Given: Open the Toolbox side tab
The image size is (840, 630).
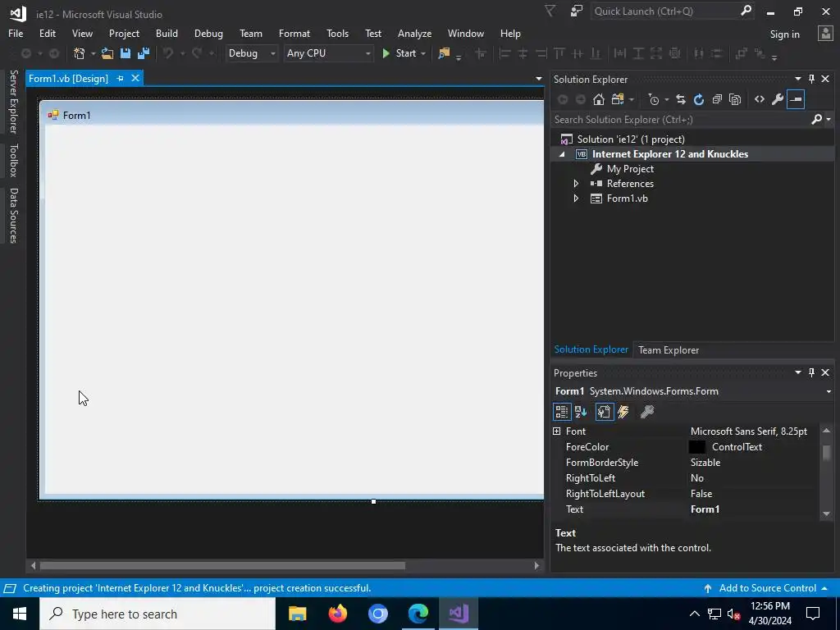Looking at the screenshot, I should pos(13,160).
